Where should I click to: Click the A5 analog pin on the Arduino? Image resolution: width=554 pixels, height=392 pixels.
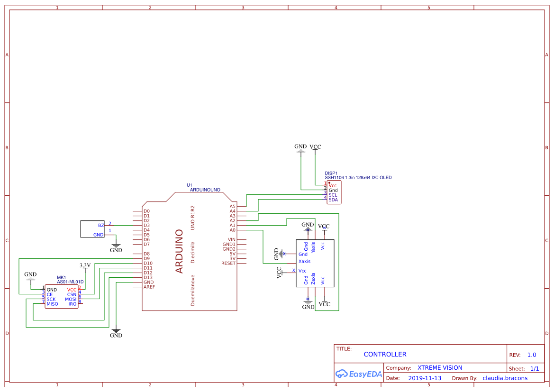[233, 206]
